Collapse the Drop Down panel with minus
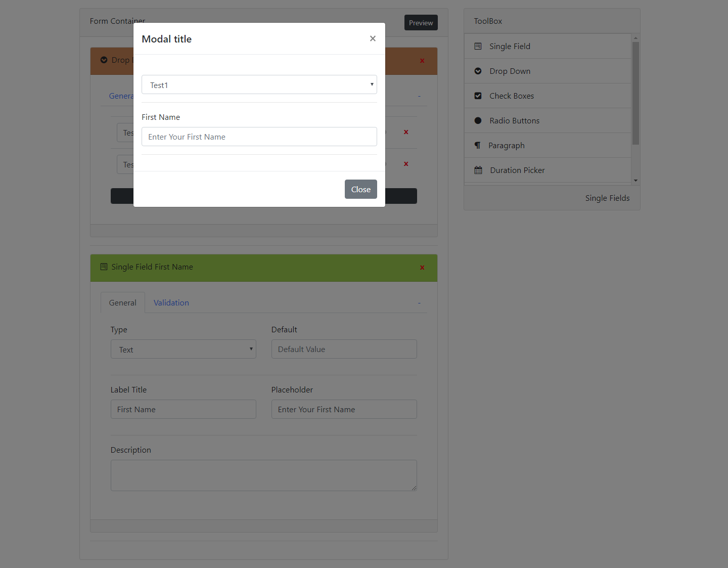 [419, 96]
